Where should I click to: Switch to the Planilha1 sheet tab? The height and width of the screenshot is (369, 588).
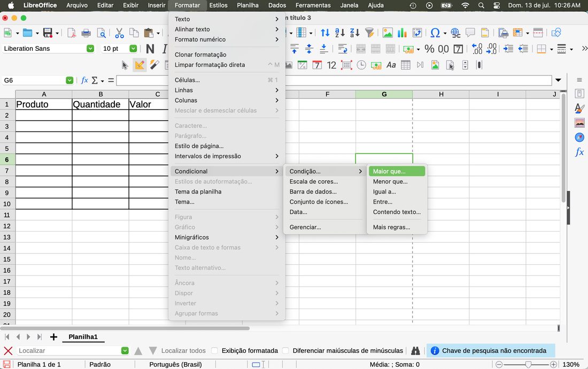tap(83, 337)
